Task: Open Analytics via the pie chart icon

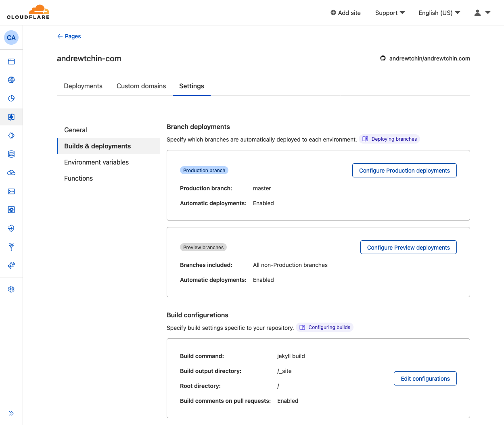Action: [11, 98]
